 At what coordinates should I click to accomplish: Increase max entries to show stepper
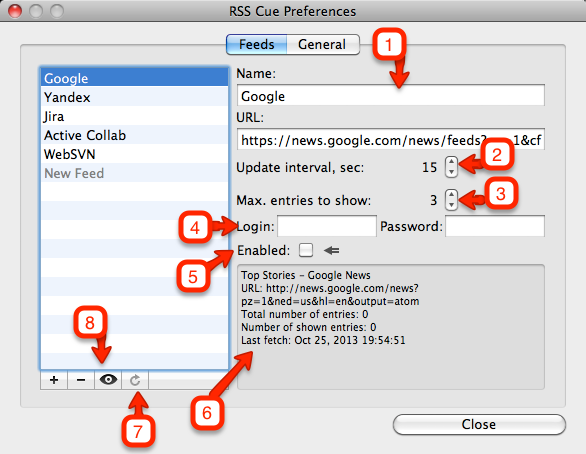[451, 195]
